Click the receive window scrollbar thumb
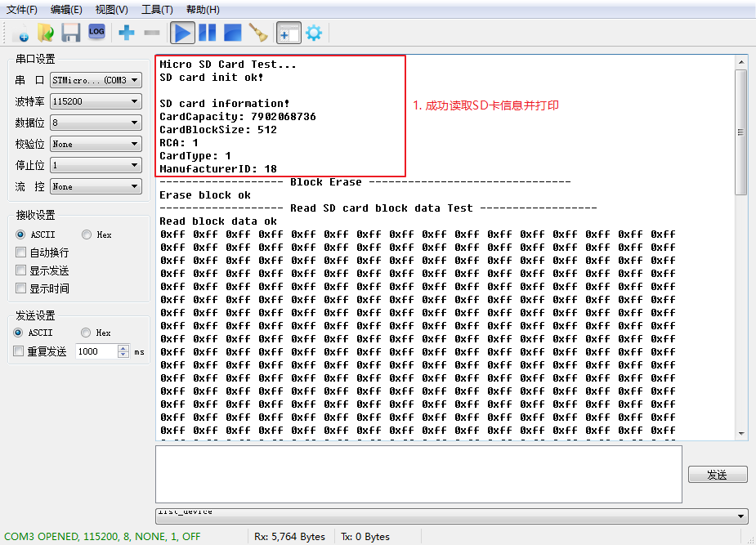Viewport: 756px width, 545px height. pyautogui.click(x=740, y=132)
